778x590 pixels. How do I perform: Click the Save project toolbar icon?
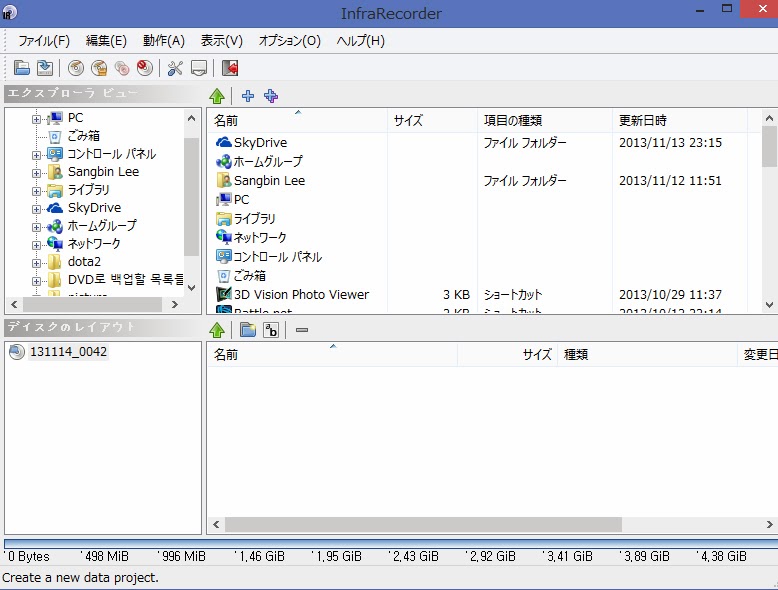[45, 67]
